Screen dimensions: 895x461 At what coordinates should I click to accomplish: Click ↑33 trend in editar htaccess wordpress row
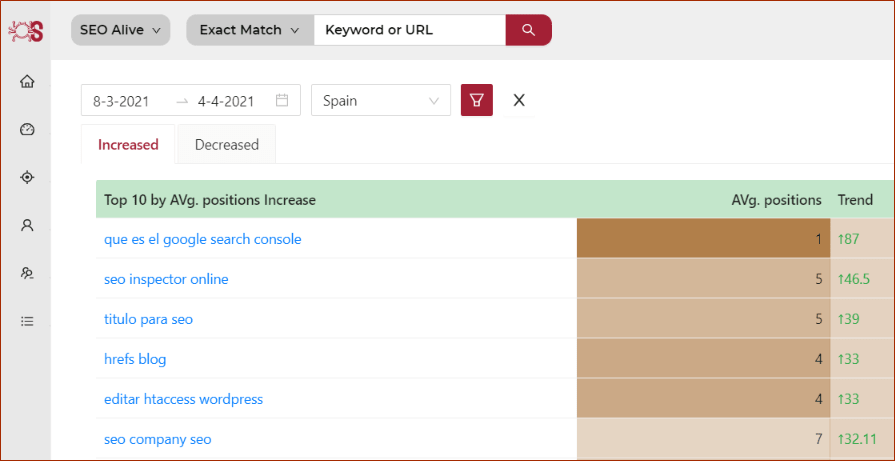pos(848,399)
